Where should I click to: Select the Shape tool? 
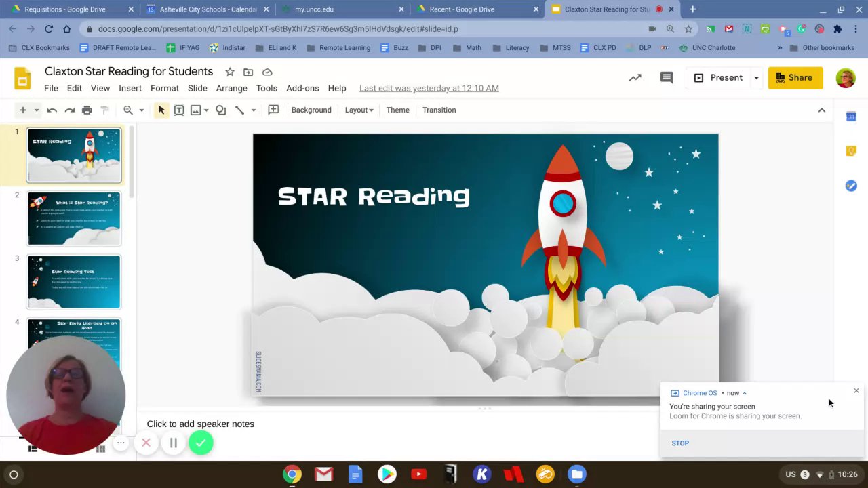220,110
